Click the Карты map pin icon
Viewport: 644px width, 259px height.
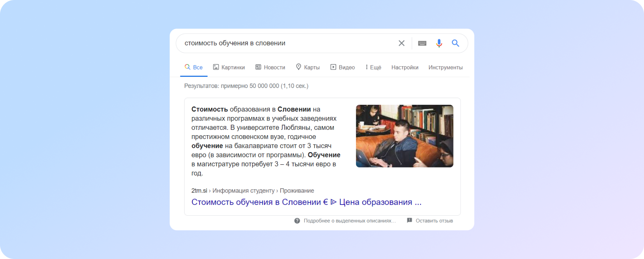299,67
